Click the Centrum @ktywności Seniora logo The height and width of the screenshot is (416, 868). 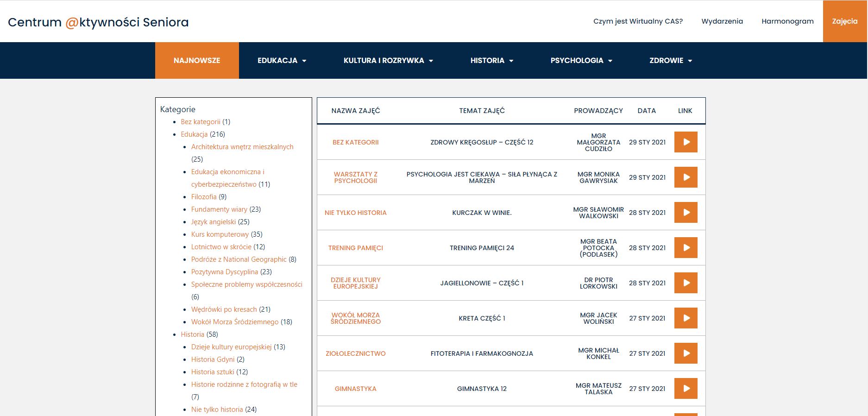pyautogui.click(x=98, y=22)
